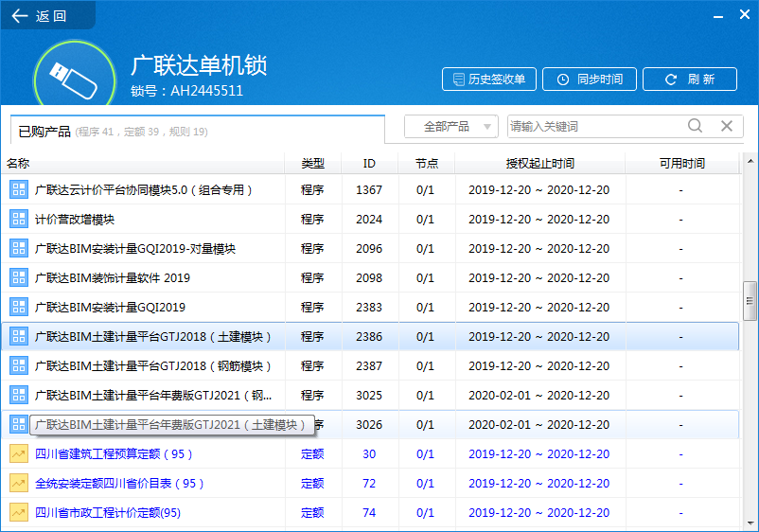Viewport: 759px width, 532px height.
Task: Select 广联达BIM安装计量GQI2019-对量模块 name
Action: coord(135,248)
